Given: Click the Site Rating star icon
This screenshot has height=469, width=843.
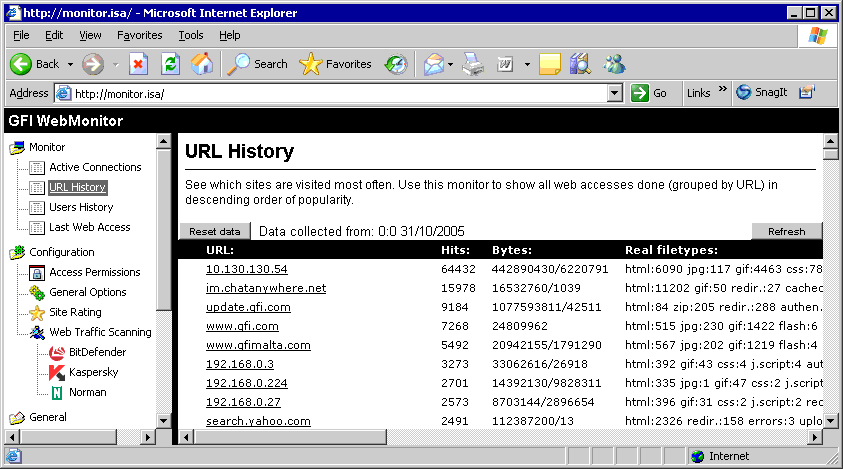Looking at the screenshot, I should pyautogui.click(x=37, y=312).
